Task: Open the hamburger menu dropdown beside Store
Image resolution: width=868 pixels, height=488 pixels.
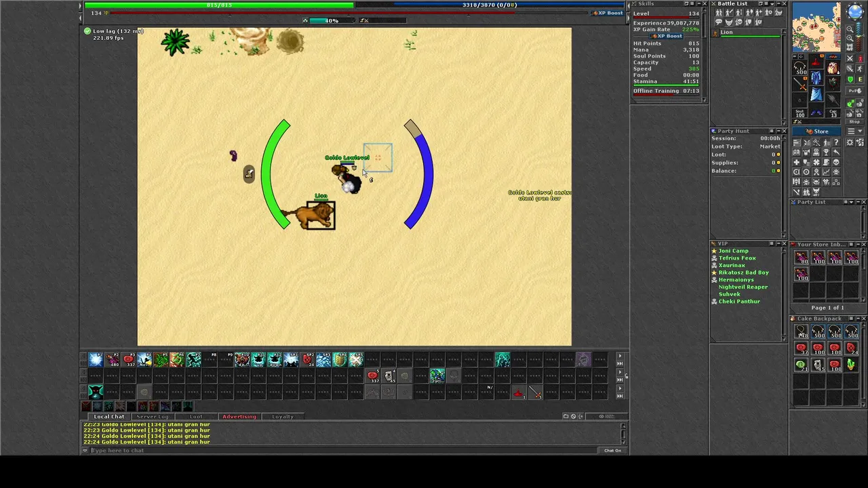Action: pyautogui.click(x=854, y=131)
